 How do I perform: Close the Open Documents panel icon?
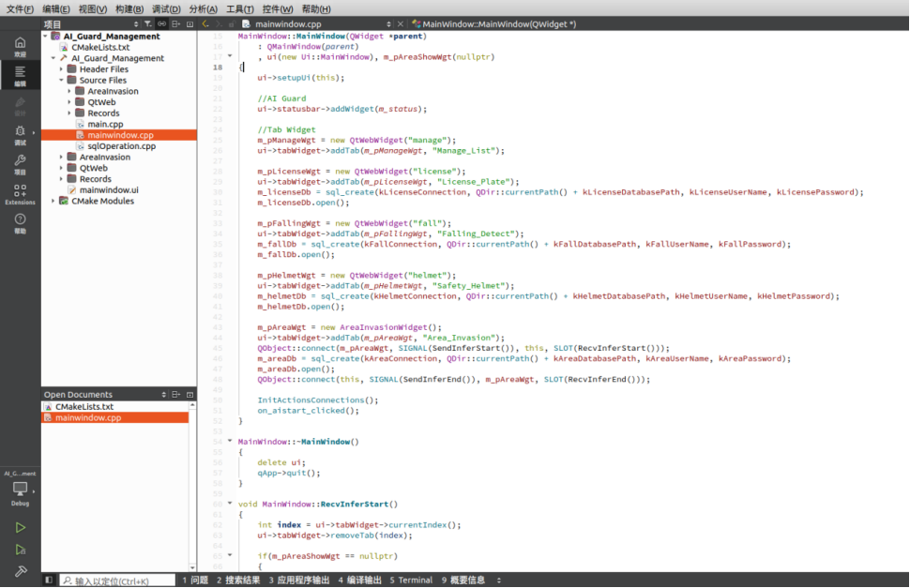tap(190, 394)
